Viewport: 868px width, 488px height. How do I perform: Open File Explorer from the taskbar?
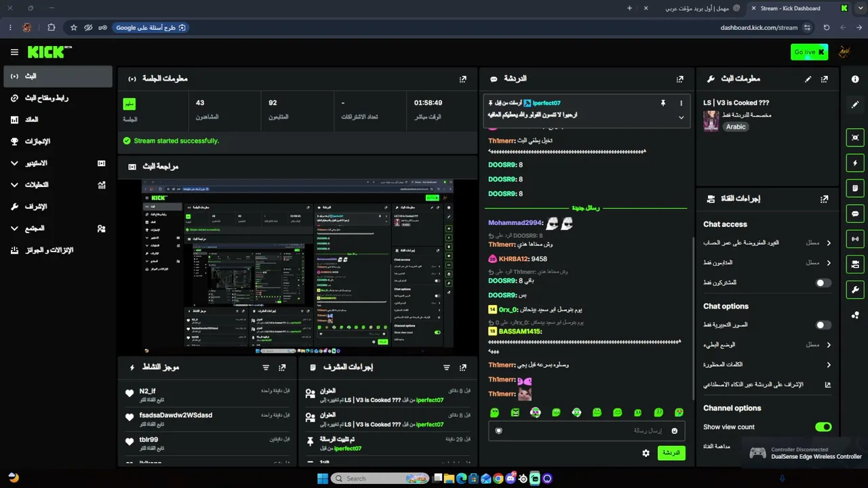tap(450, 479)
